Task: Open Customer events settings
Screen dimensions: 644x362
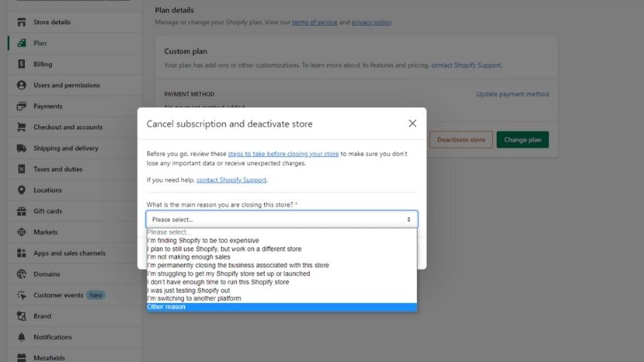Action: pyautogui.click(x=75, y=295)
